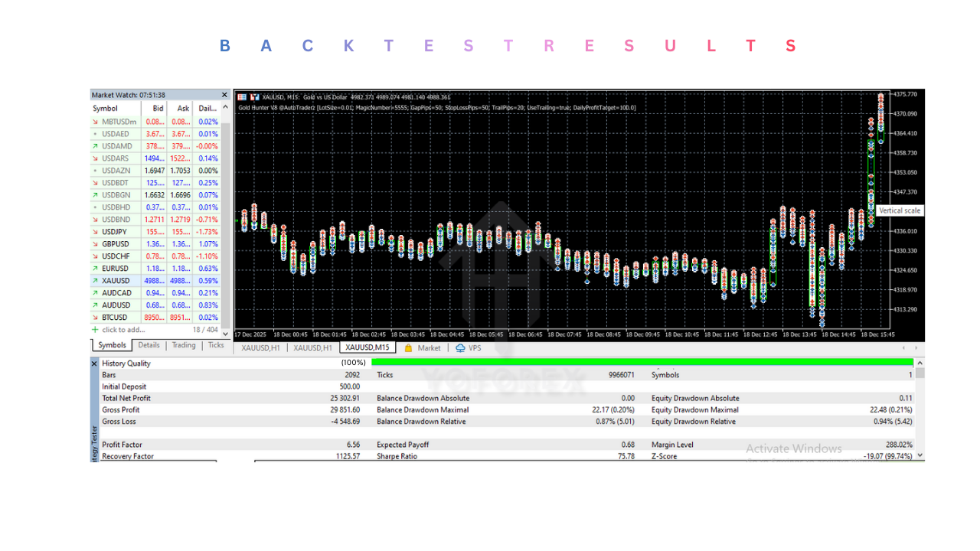Click the Initial Deposit value 500.00
Image resolution: width=980 pixels, height=551 pixels.
(350, 386)
